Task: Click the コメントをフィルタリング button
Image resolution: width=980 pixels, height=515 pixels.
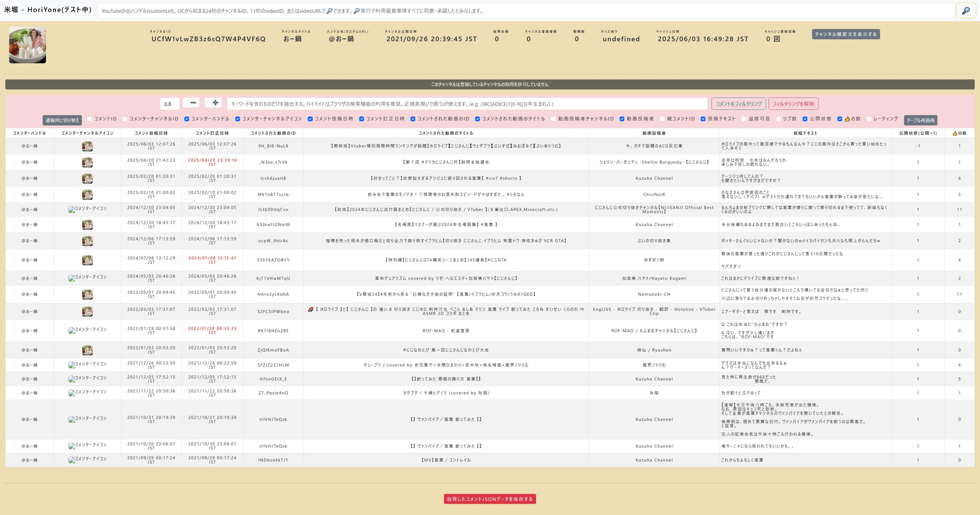Action: [x=738, y=104]
